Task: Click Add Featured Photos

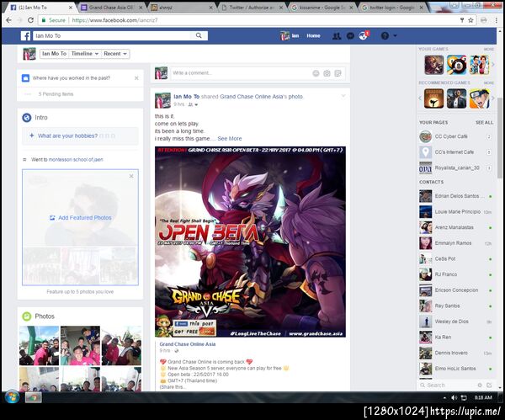Action: [x=81, y=218]
